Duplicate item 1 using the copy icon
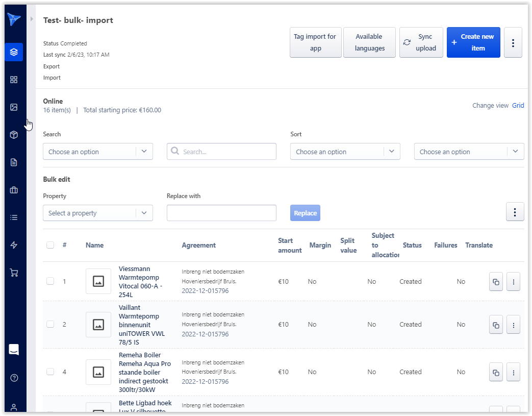532x416 pixels. tap(496, 282)
